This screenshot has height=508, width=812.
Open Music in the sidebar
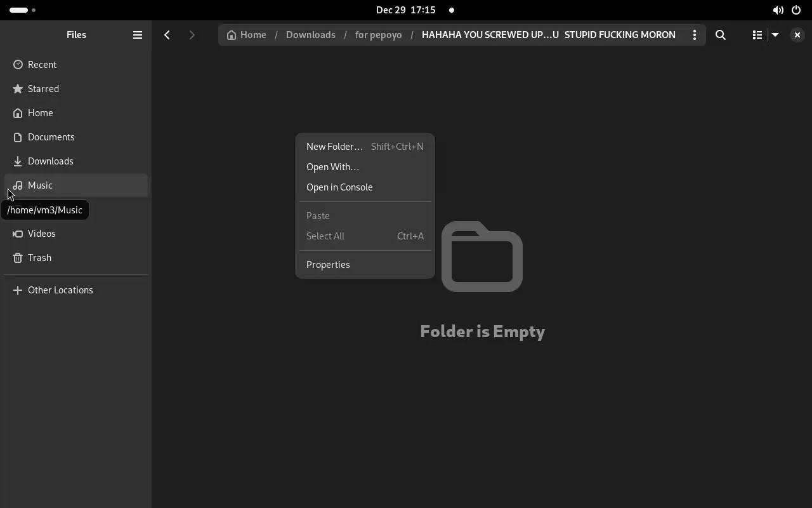click(x=76, y=185)
